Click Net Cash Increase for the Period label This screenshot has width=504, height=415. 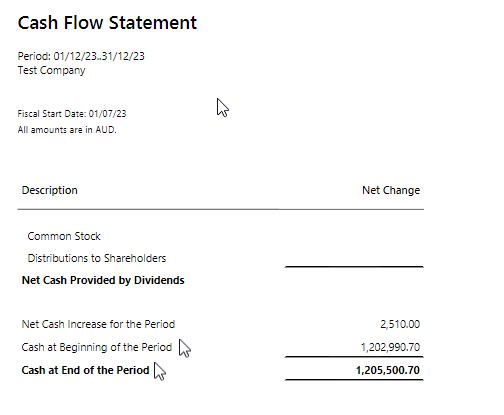(x=98, y=324)
